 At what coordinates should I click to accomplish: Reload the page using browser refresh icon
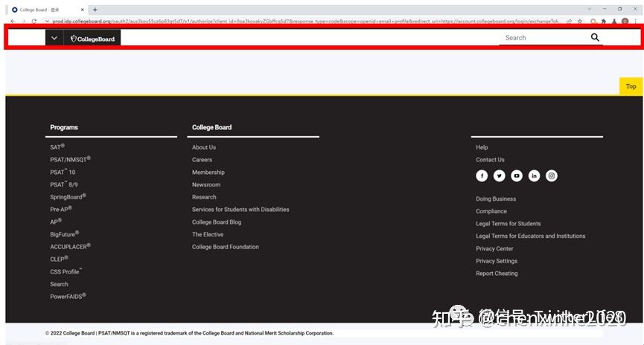(34, 21)
